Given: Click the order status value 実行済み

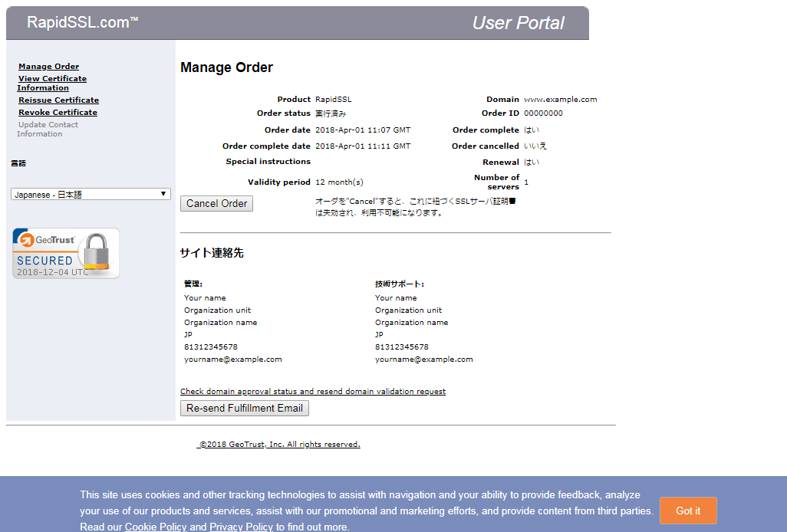Looking at the screenshot, I should [x=331, y=113].
